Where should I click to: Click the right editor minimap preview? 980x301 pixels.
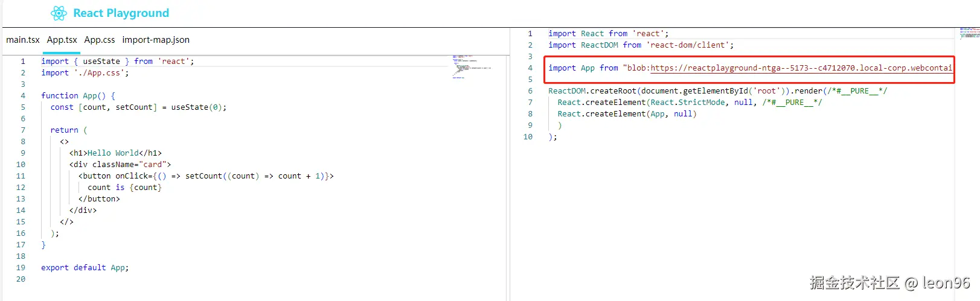pos(970,33)
